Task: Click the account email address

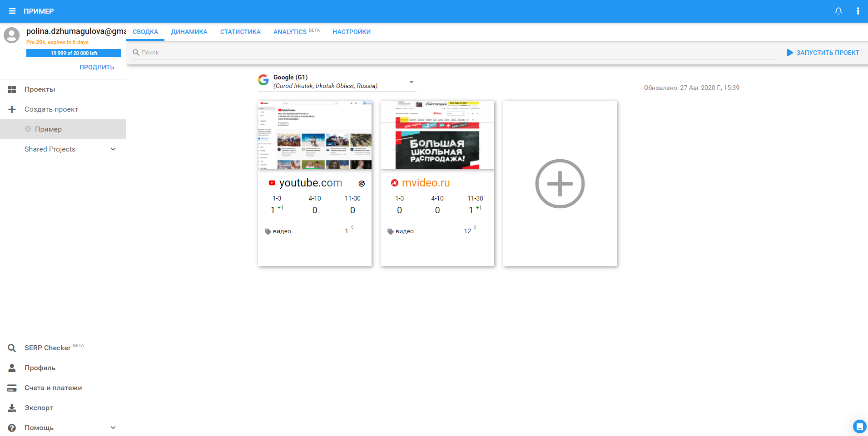Action: pos(76,31)
